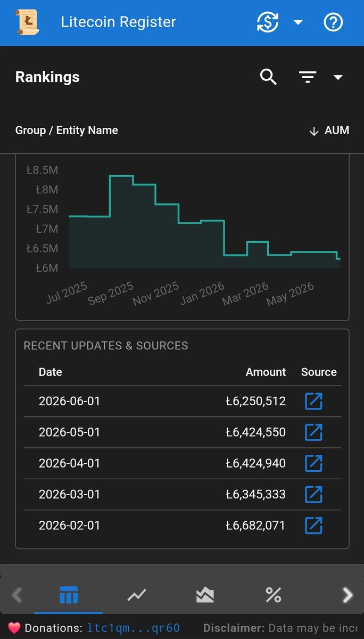Viewport: 364px width, 639px height.
Task: Click the Litecoin Register scroll logo
Action: (27, 22)
